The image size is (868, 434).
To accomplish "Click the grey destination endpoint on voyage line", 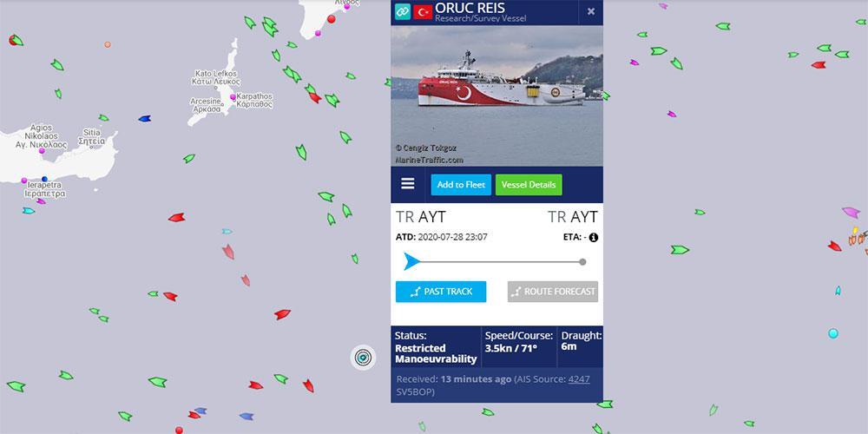I will click(x=582, y=262).
